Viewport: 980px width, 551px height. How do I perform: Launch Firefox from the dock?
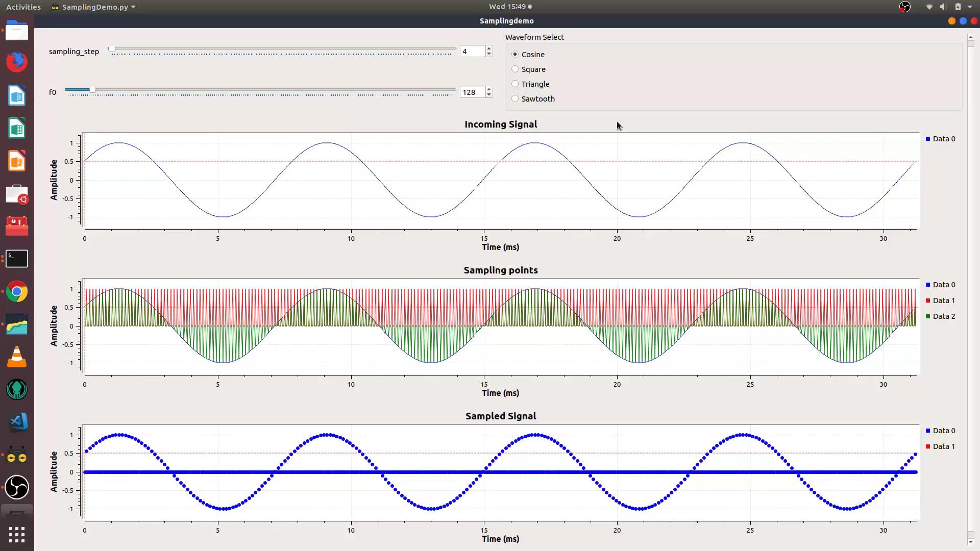(17, 62)
